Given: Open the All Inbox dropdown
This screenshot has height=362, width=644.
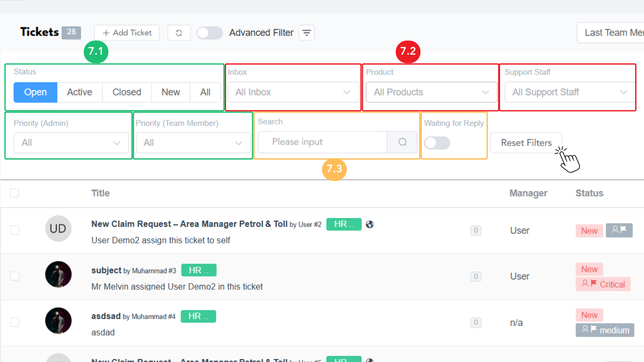Looking at the screenshot, I should pos(293,92).
